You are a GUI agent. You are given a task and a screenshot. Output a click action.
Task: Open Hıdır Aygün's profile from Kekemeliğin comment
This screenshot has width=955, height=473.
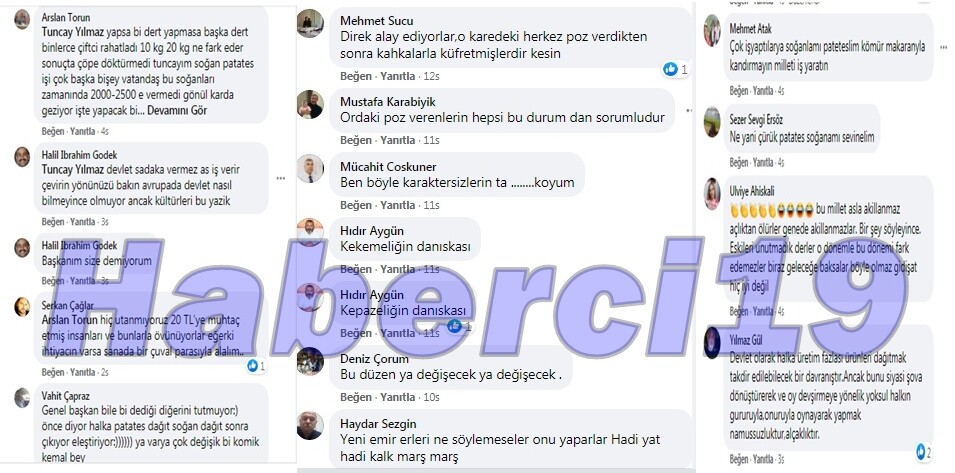(372, 231)
